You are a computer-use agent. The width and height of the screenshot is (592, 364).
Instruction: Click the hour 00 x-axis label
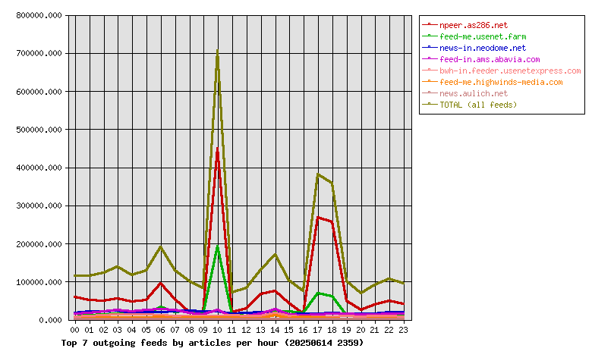(74, 330)
